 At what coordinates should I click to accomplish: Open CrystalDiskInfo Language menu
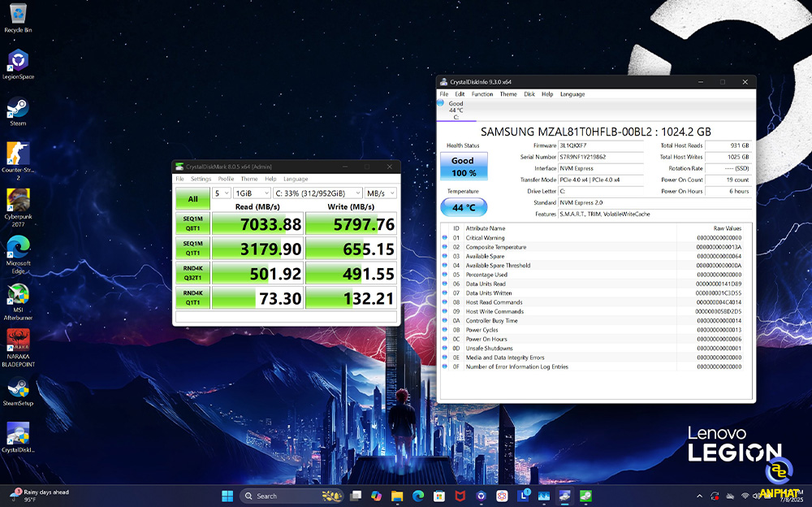pyautogui.click(x=572, y=94)
